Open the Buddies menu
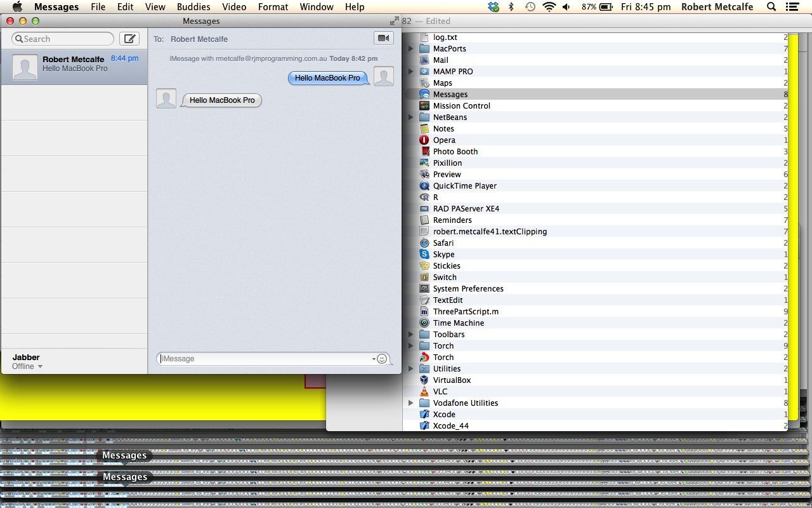Screen dimensions: 812x508 click(193, 7)
